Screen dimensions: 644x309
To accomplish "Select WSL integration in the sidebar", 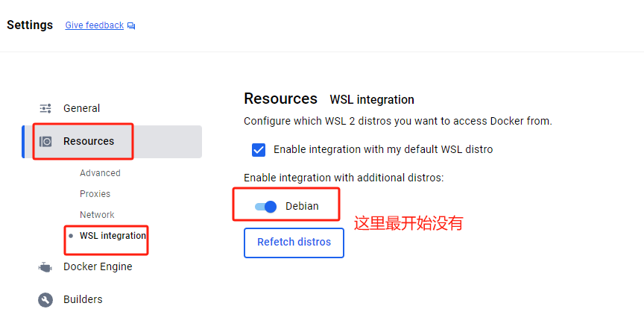I will (x=113, y=236).
